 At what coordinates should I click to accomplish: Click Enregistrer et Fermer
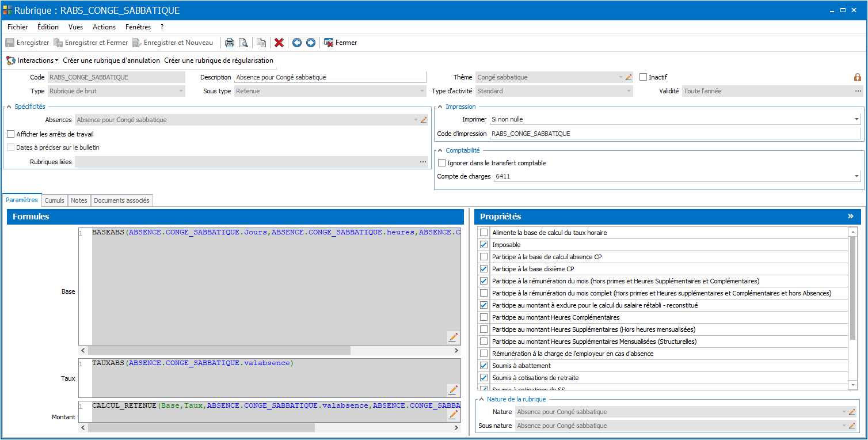click(x=90, y=43)
